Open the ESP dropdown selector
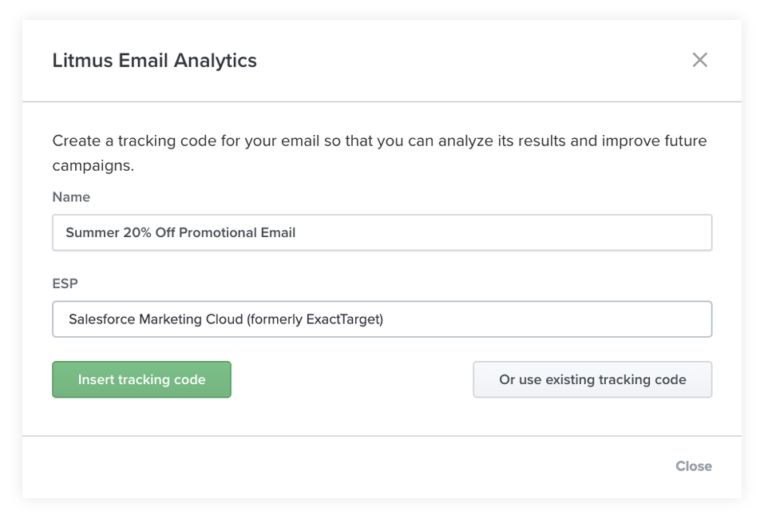This screenshot has height=519, width=768. click(x=382, y=319)
